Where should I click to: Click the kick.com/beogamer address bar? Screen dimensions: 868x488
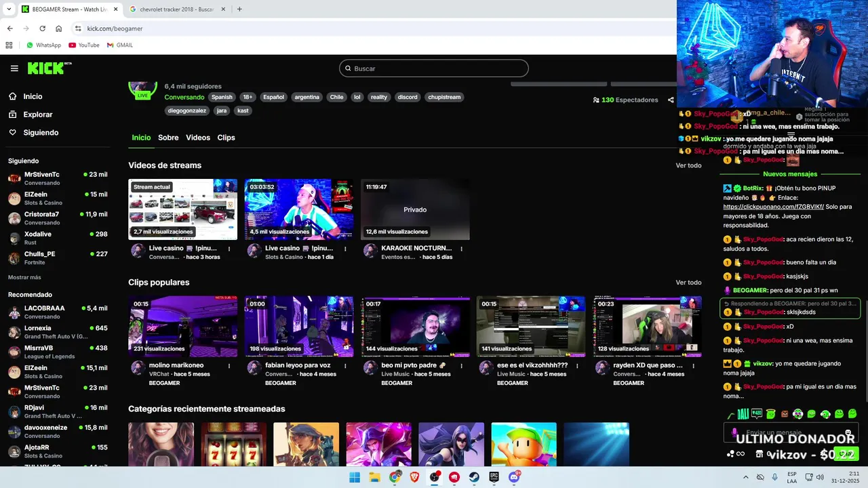pyautogui.click(x=373, y=28)
